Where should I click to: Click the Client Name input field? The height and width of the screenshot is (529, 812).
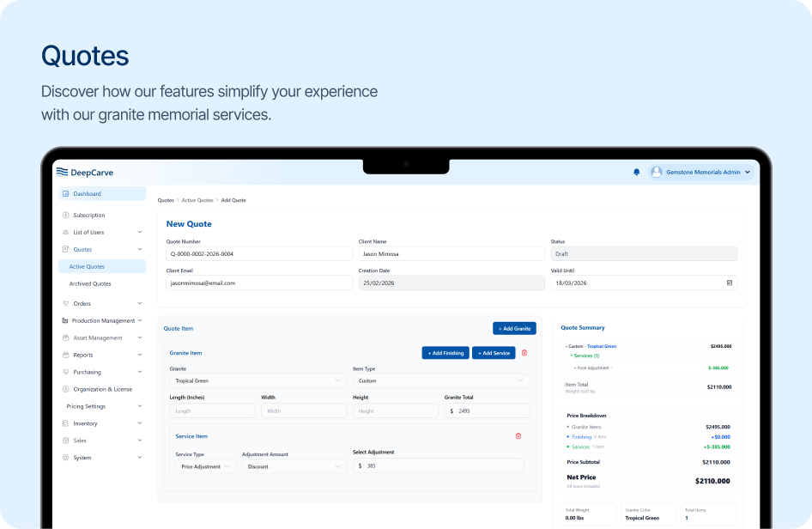click(x=451, y=254)
